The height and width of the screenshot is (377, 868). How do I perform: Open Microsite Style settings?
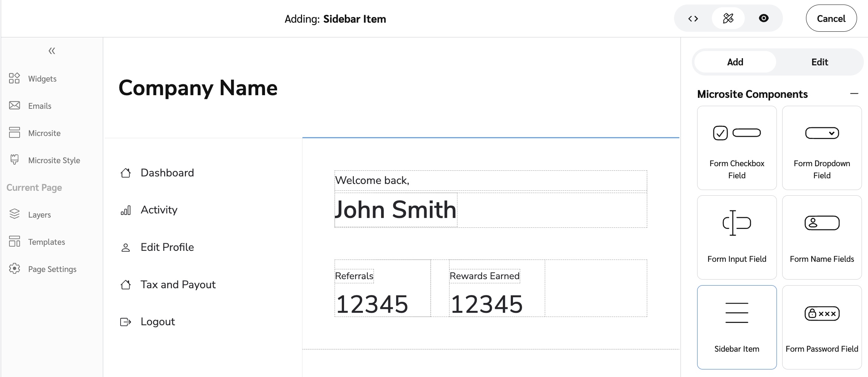tap(54, 160)
